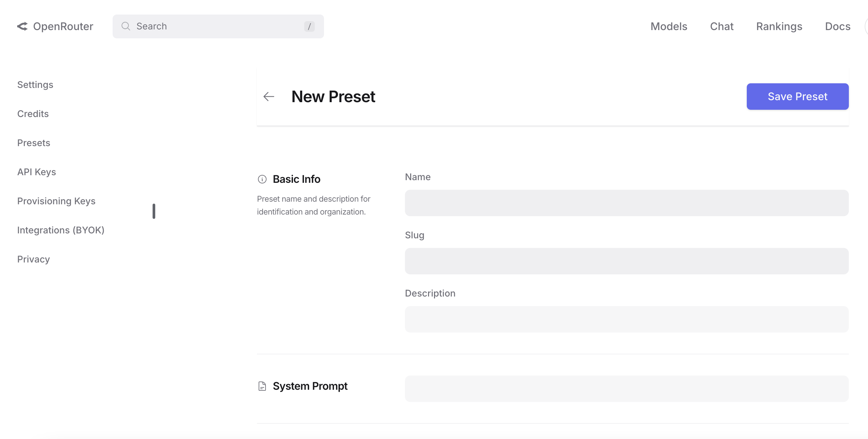
Task: Select Integrations (BYOK) in sidebar
Action: click(x=61, y=230)
